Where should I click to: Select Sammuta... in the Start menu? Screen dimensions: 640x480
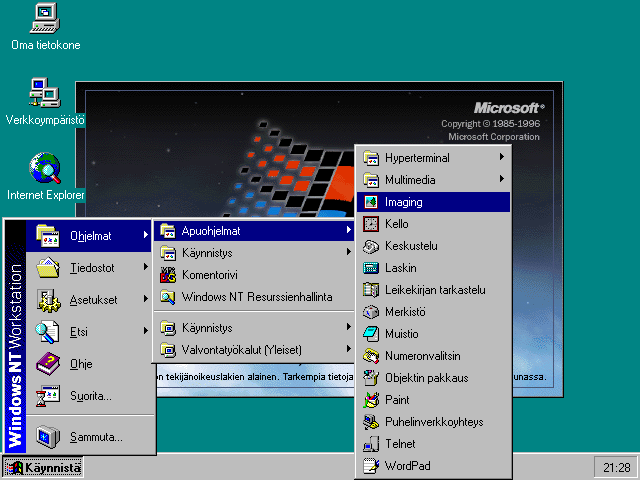coord(96,437)
